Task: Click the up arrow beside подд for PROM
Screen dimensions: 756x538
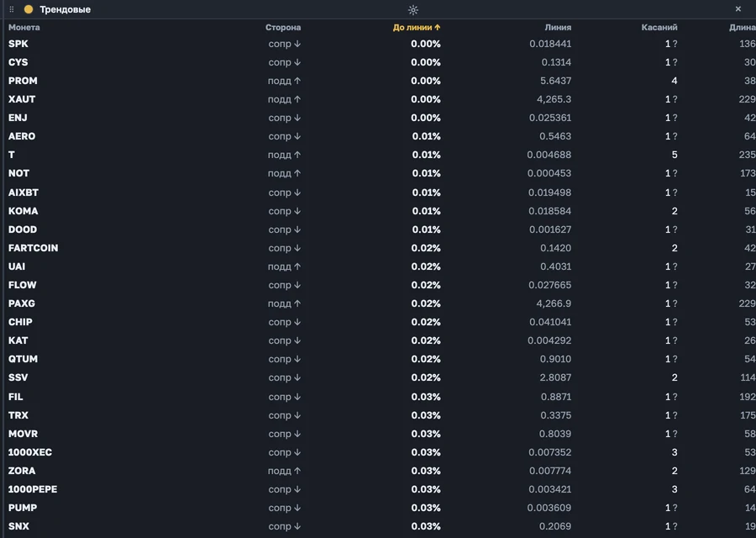Action: 297,81
